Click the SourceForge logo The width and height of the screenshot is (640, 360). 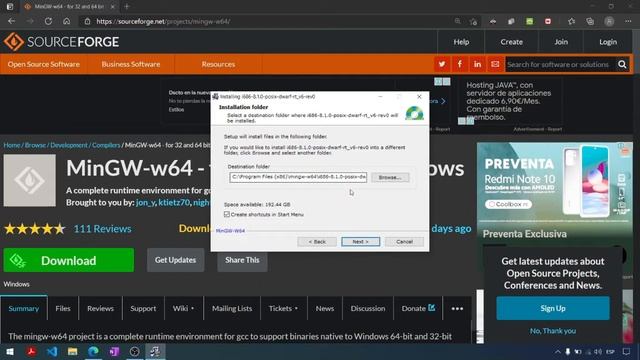click(x=61, y=42)
